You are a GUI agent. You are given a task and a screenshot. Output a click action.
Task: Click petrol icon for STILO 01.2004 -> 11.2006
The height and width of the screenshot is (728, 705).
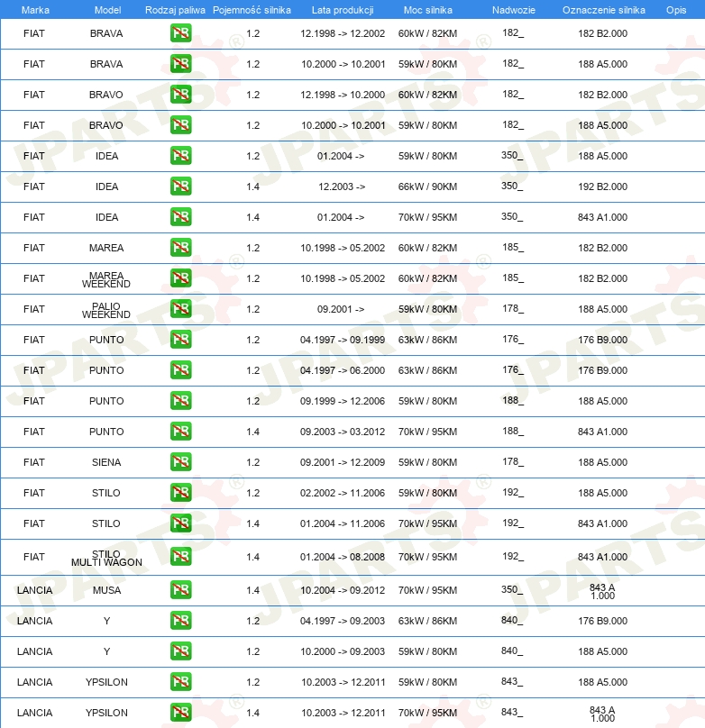(180, 523)
